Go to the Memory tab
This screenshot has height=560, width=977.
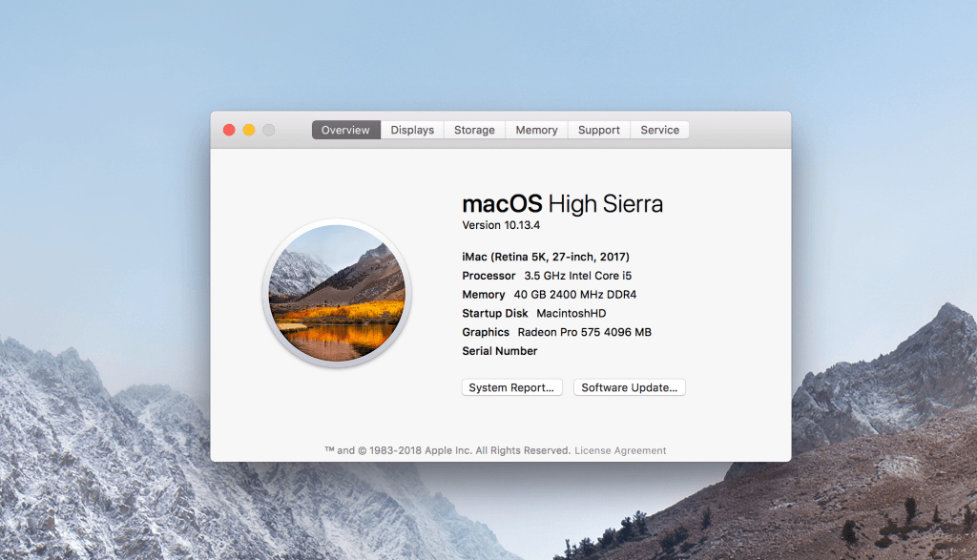(x=536, y=130)
